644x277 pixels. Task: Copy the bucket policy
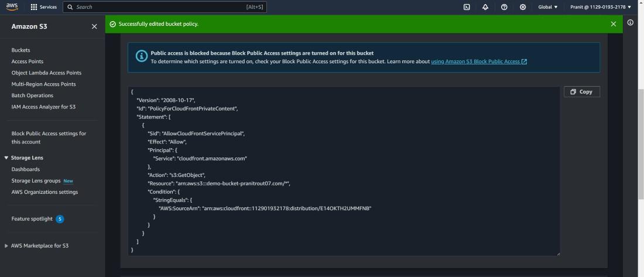coord(581,92)
